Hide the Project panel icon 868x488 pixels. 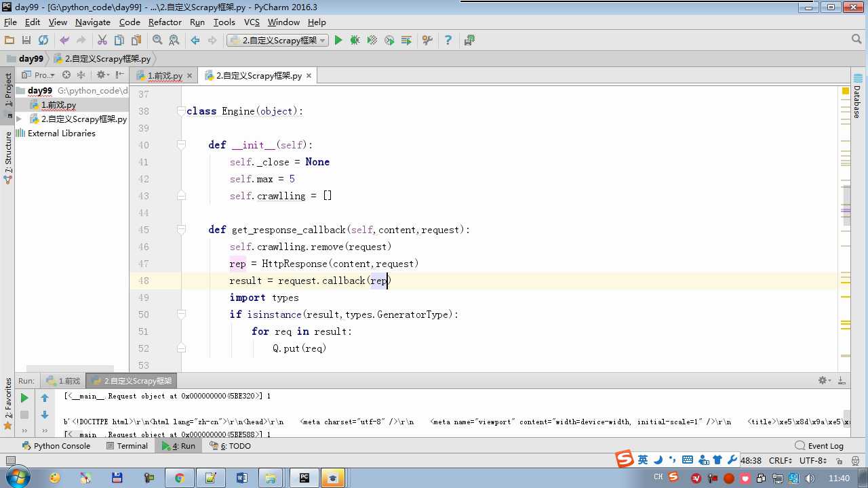pyautogui.click(x=120, y=75)
